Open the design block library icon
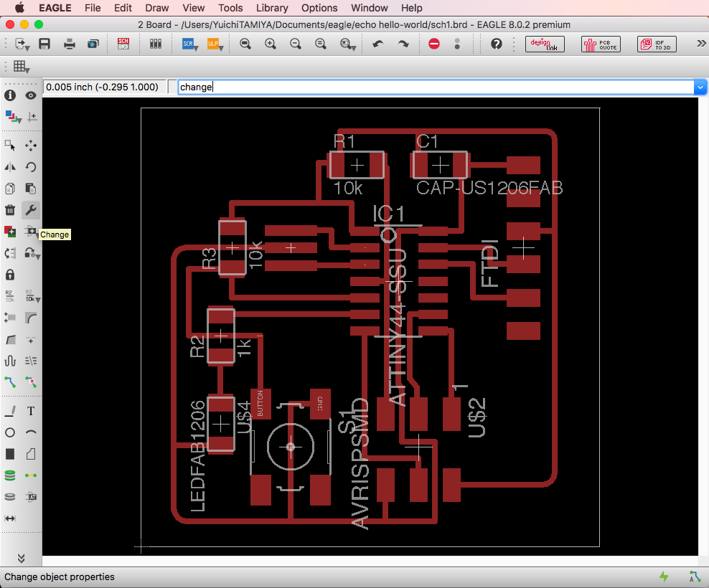 coord(156,44)
